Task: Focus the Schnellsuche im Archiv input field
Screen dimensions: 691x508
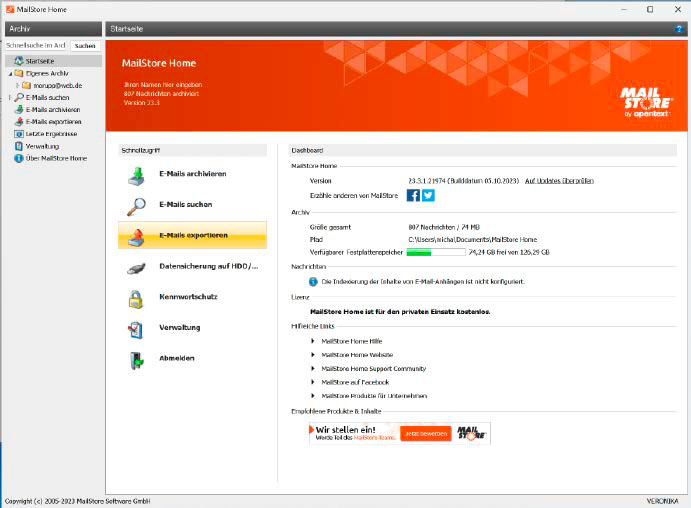Action: point(36,45)
